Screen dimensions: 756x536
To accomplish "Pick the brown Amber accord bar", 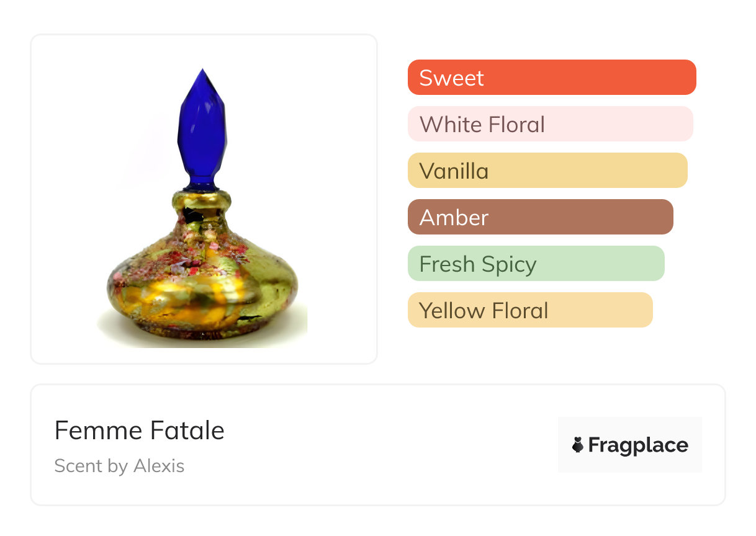I will point(540,217).
